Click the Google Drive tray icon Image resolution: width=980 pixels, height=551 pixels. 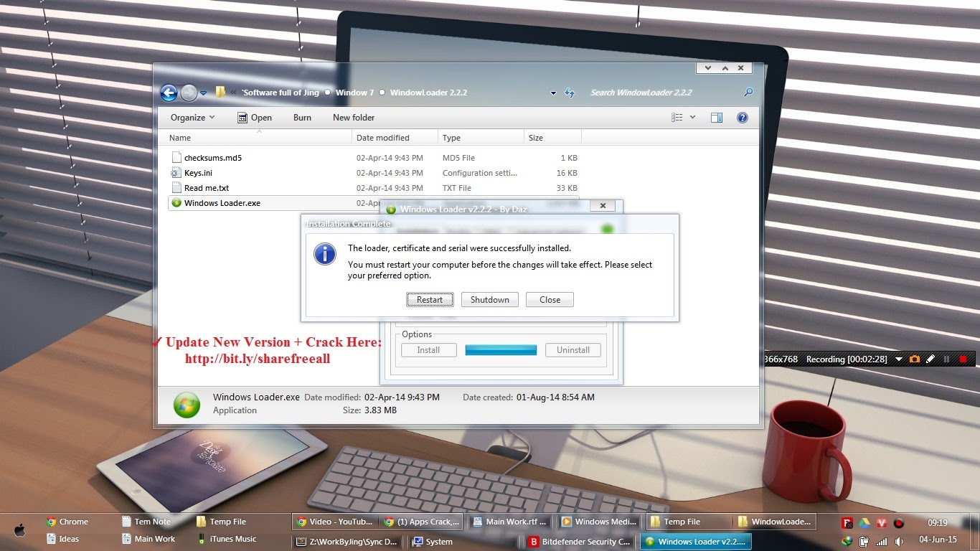864,522
